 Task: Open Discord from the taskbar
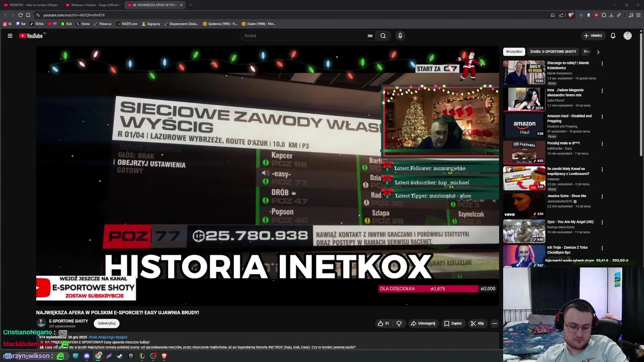(x=87, y=356)
